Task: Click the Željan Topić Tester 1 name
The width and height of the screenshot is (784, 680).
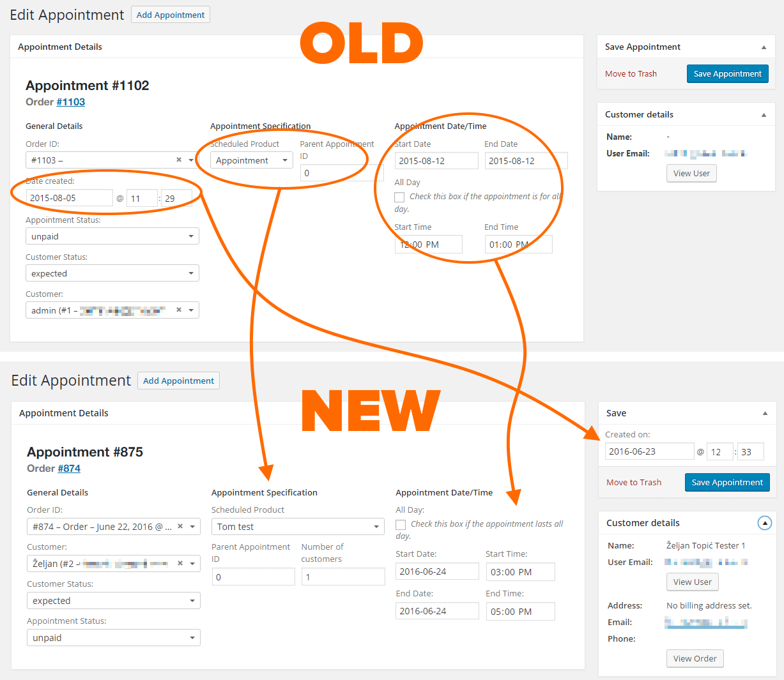Action: point(706,546)
